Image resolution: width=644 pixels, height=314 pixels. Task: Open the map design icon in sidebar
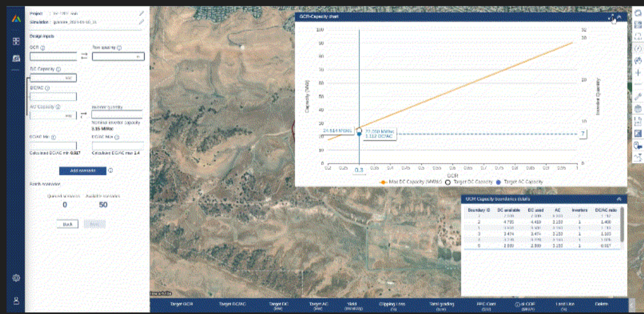16,58
